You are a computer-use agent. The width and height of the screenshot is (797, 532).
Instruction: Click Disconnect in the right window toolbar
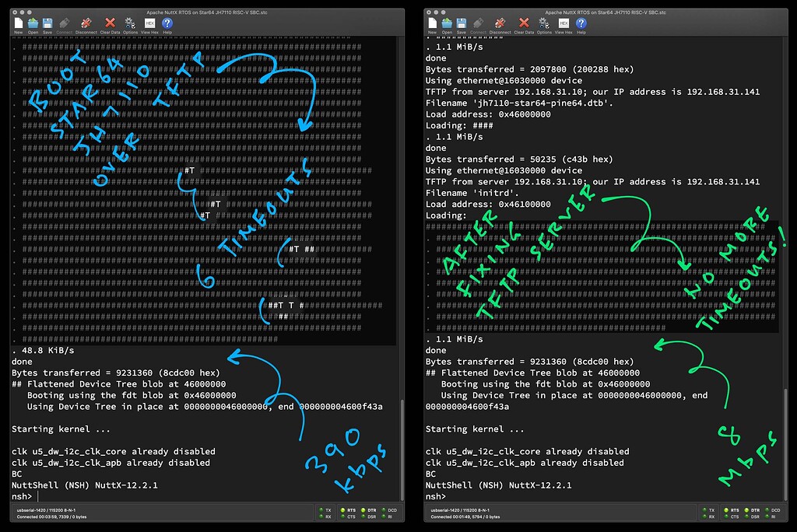500,25
